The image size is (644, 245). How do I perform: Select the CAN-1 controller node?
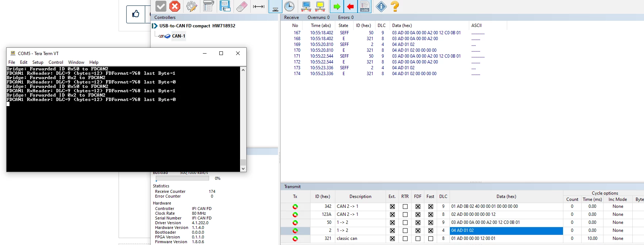coord(178,36)
